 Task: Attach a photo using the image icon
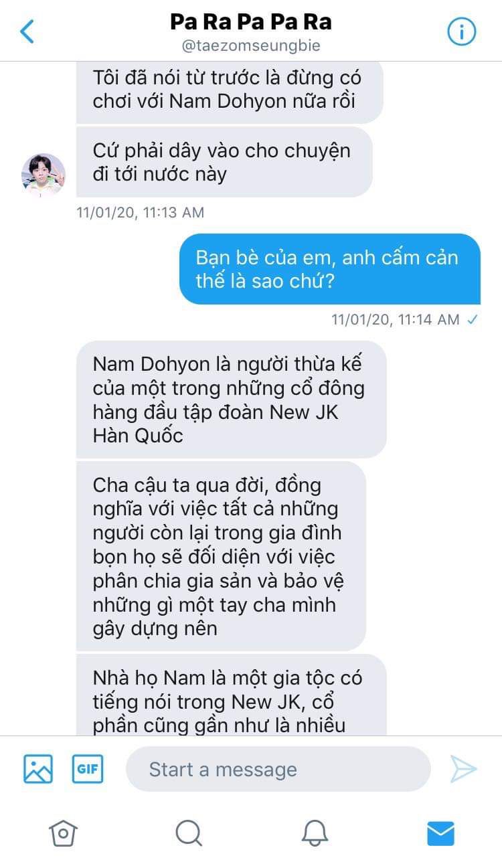[x=38, y=769]
